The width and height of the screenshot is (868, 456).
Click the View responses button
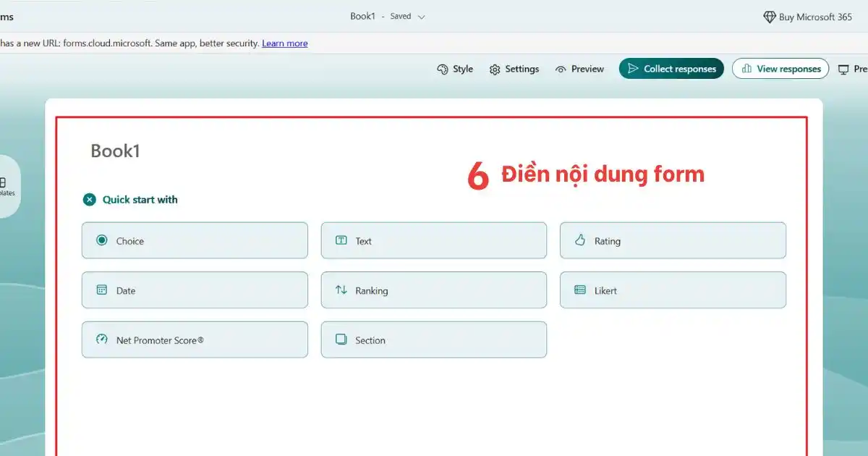[x=780, y=69]
